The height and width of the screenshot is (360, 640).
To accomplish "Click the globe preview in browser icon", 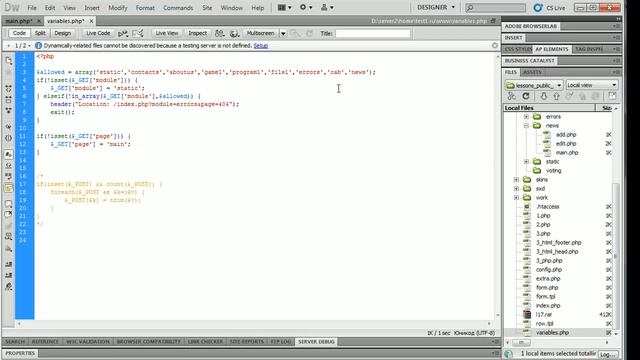I will (234, 33).
